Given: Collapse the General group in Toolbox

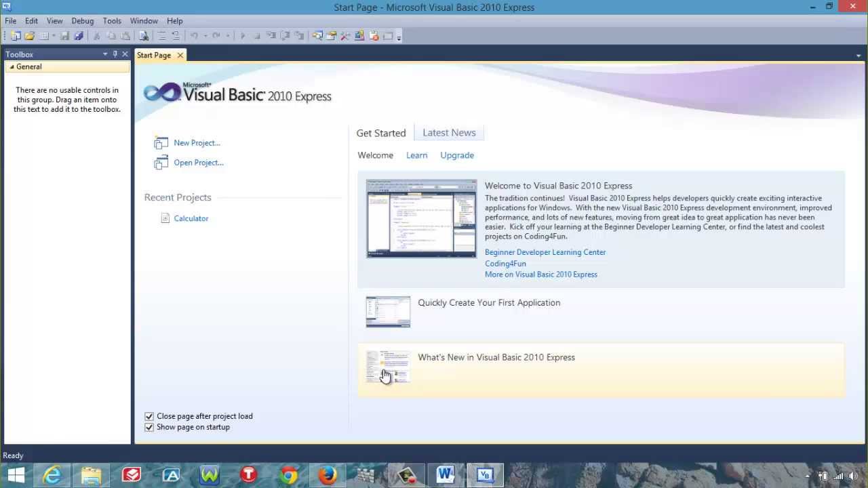Looking at the screenshot, I should [12, 66].
